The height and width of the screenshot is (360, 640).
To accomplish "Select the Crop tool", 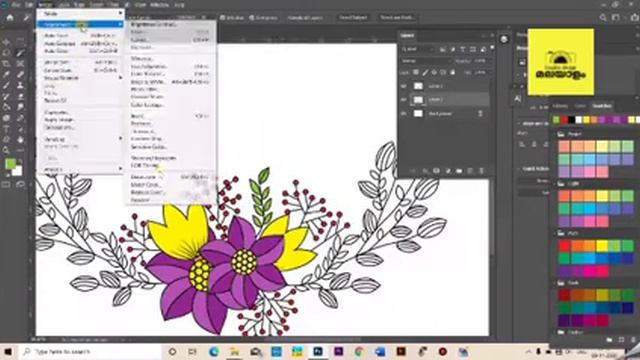I will point(6,64).
